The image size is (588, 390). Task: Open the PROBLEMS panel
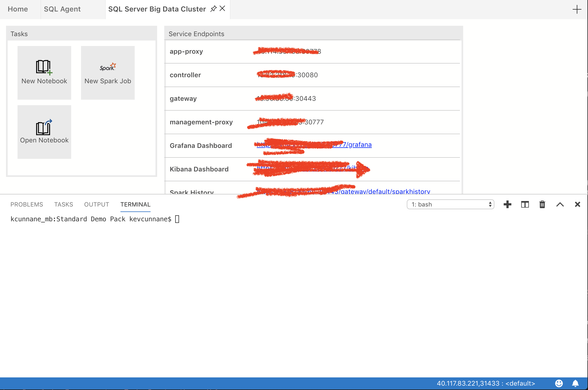point(27,204)
